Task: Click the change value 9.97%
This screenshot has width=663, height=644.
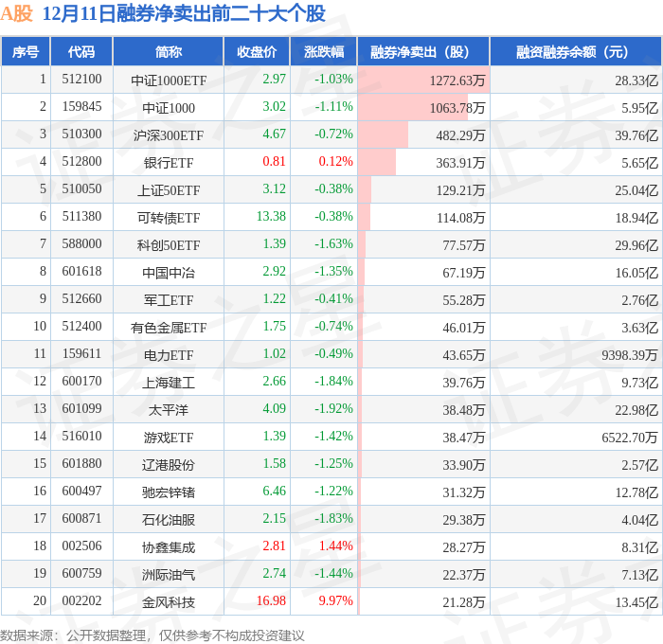Action: 335,601
